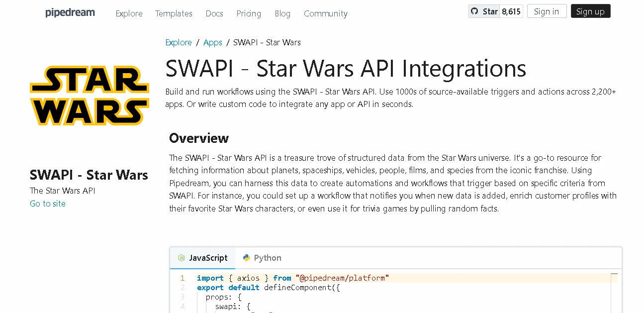The width and height of the screenshot is (644, 313).
Task: Click the "swapi: {" code line
Action: point(233,306)
